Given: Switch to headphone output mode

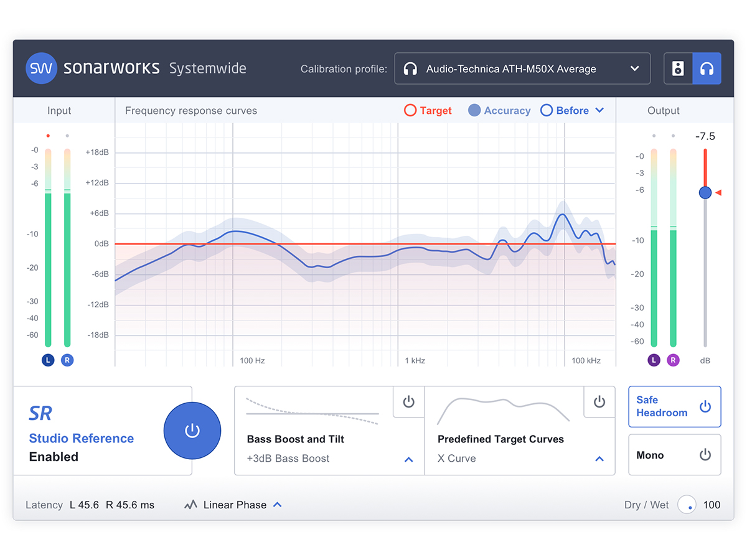Looking at the screenshot, I should pyautogui.click(x=707, y=68).
